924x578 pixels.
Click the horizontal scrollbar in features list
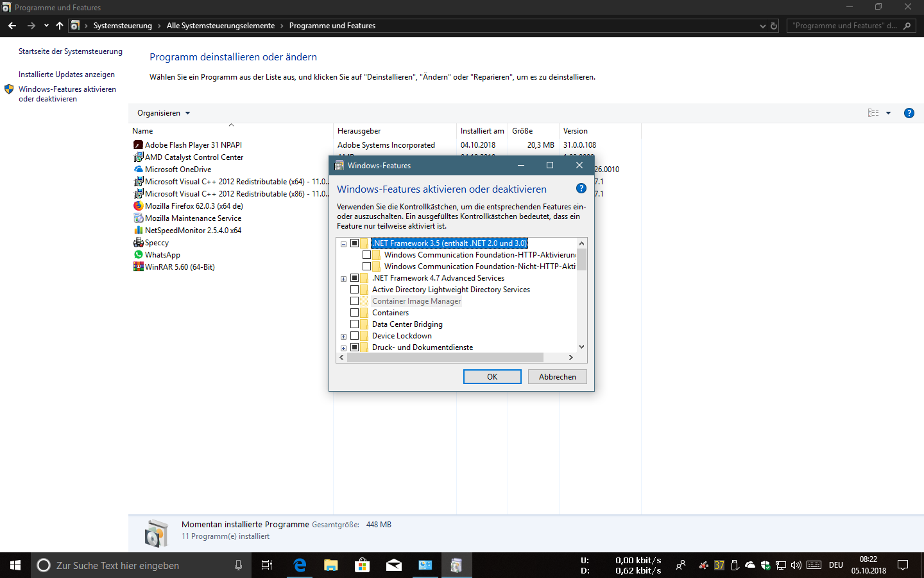click(445, 358)
